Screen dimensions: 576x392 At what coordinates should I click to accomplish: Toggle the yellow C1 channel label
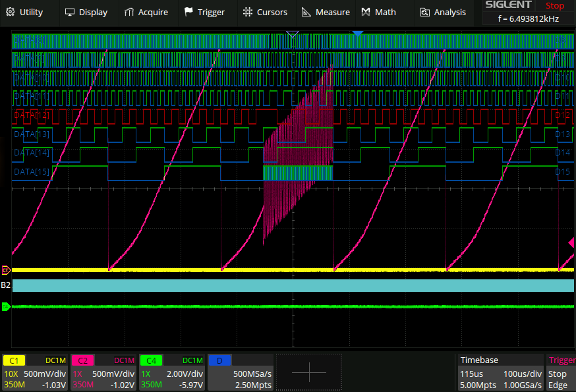[14, 360]
